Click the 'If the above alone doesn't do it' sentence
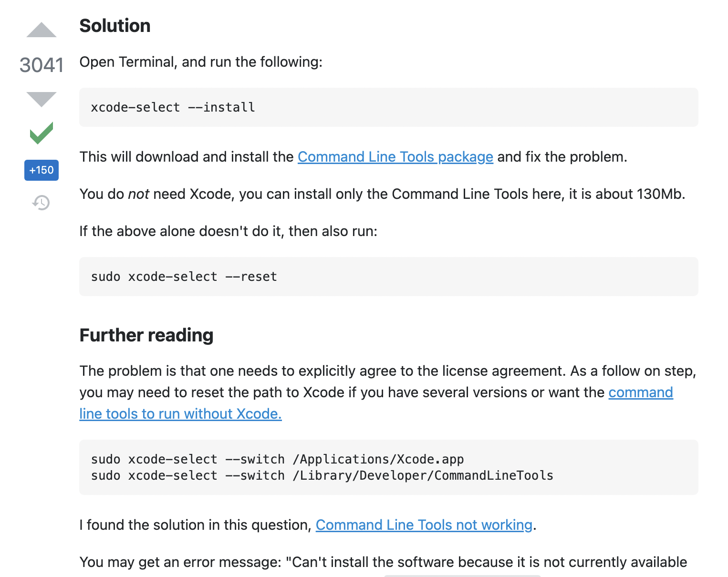The height and width of the screenshot is (577, 728). [x=229, y=231]
